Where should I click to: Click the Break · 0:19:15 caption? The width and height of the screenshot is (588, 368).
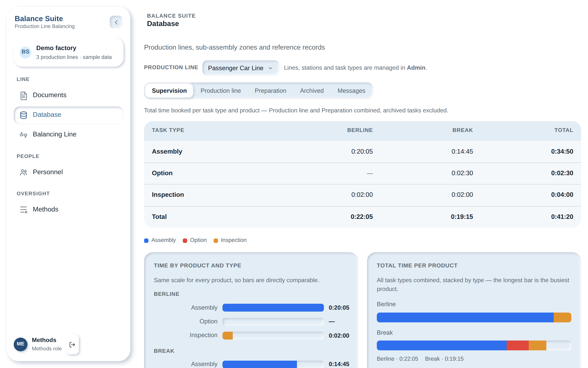point(444,359)
